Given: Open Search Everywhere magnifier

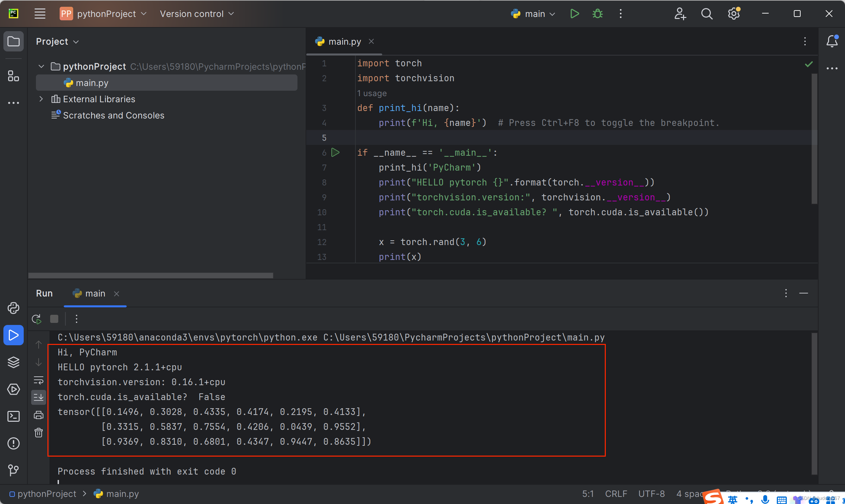Looking at the screenshot, I should point(707,14).
